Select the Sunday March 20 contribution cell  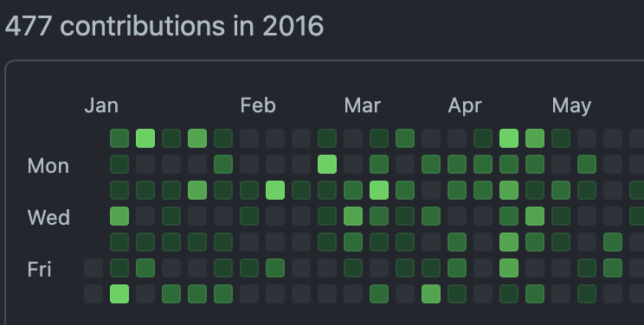(405, 138)
